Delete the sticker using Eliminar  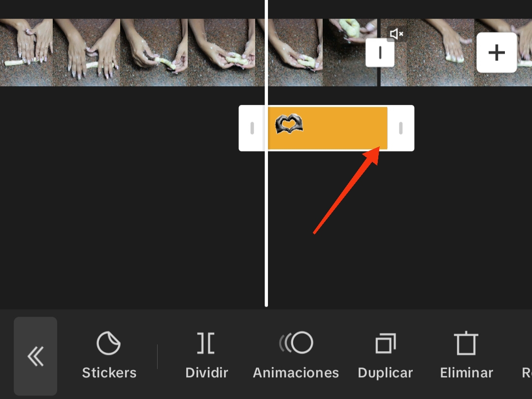click(466, 355)
